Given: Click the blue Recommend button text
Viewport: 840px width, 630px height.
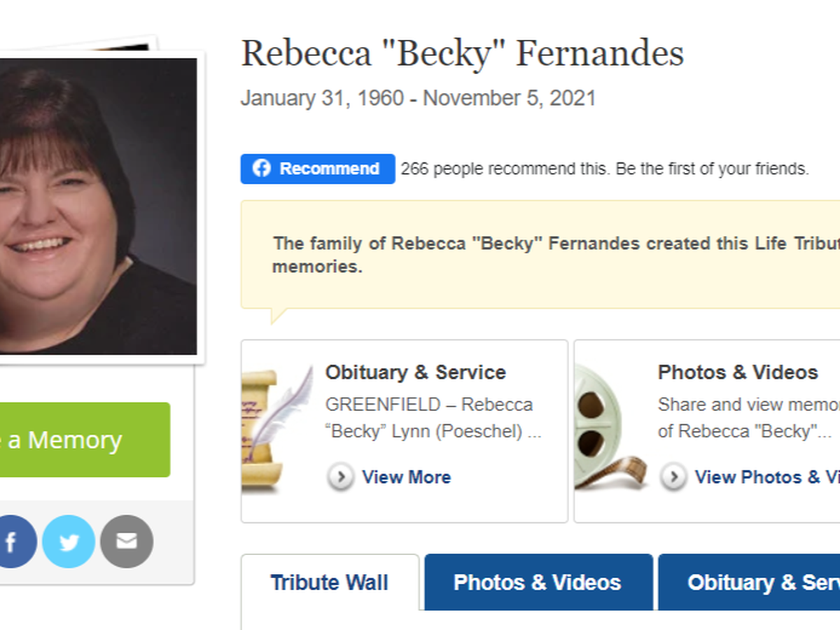Looking at the screenshot, I should pyautogui.click(x=329, y=169).
